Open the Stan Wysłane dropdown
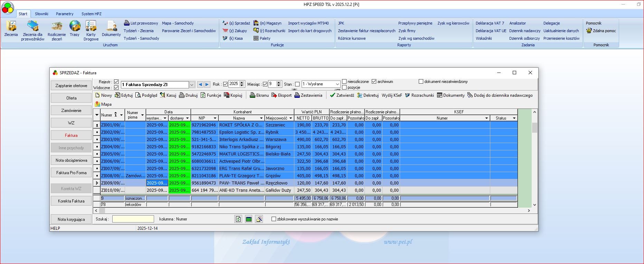 (338, 84)
